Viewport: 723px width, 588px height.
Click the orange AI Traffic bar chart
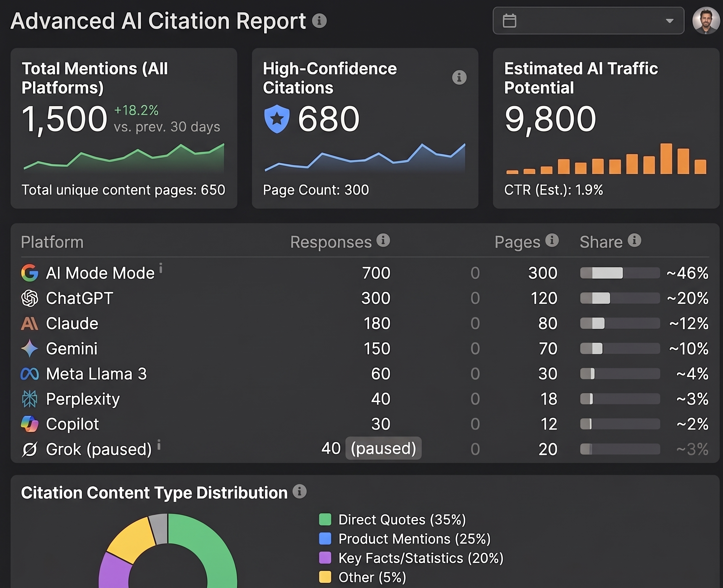click(606, 158)
